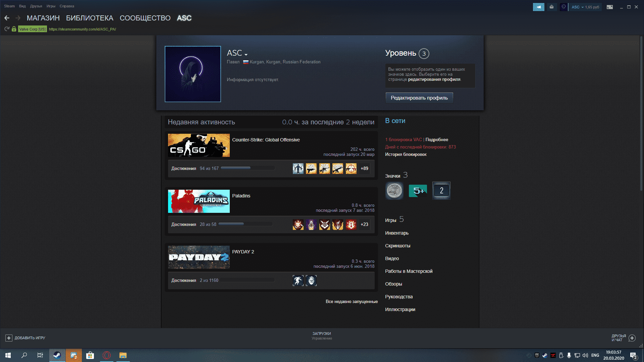Click the CS:GO achievements progress bar
The width and height of the screenshot is (644, 362).
248,168
